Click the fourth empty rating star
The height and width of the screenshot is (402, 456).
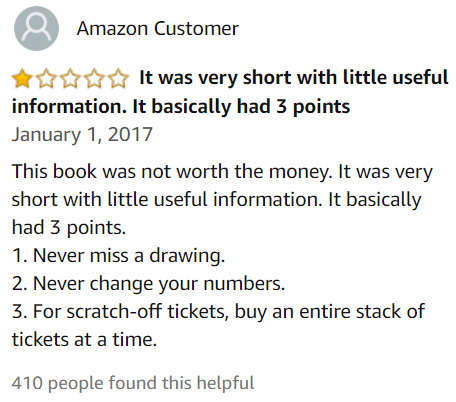click(94, 79)
